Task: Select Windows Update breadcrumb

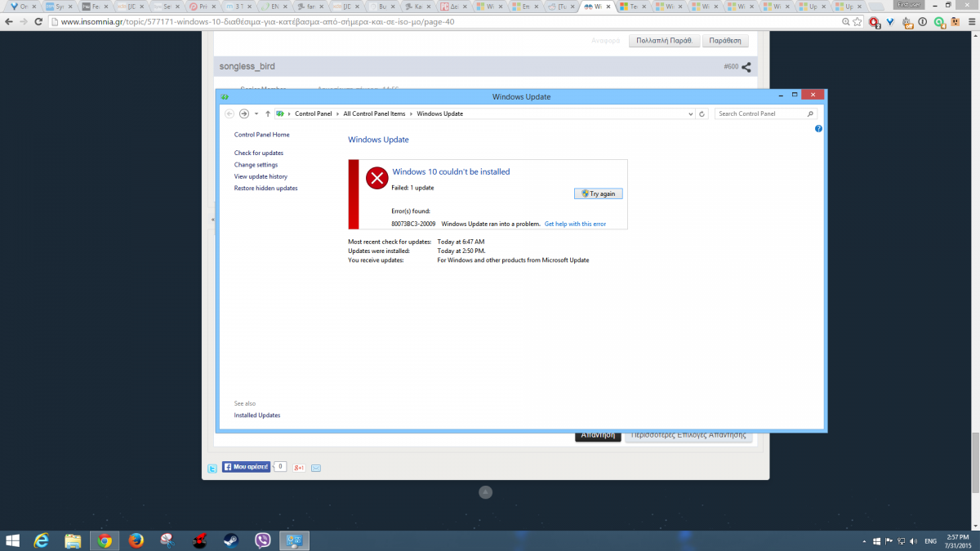Action: point(439,114)
